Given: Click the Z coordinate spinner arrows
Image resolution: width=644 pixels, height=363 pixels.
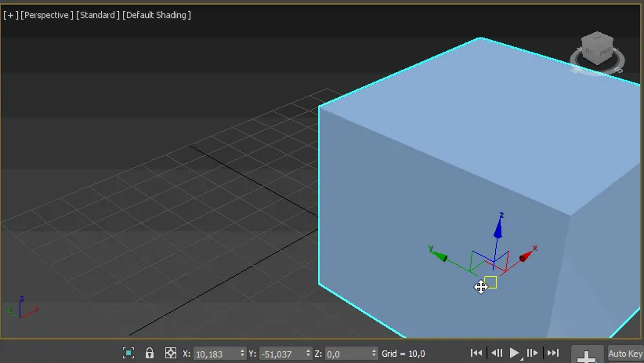Looking at the screenshot, I should click(374, 354).
